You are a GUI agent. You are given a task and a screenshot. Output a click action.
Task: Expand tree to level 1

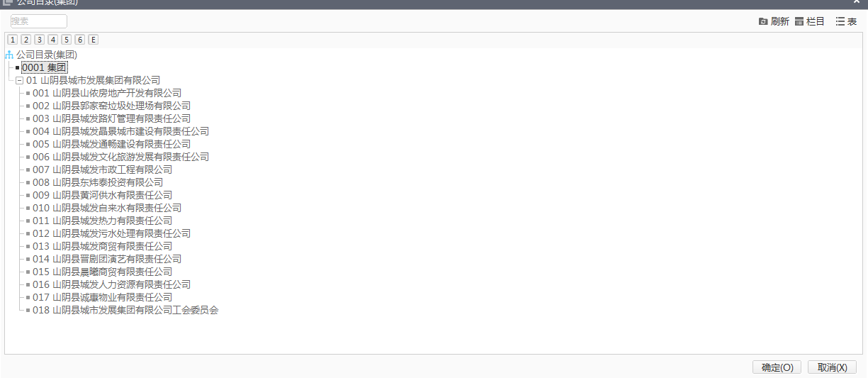tap(12, 40)
